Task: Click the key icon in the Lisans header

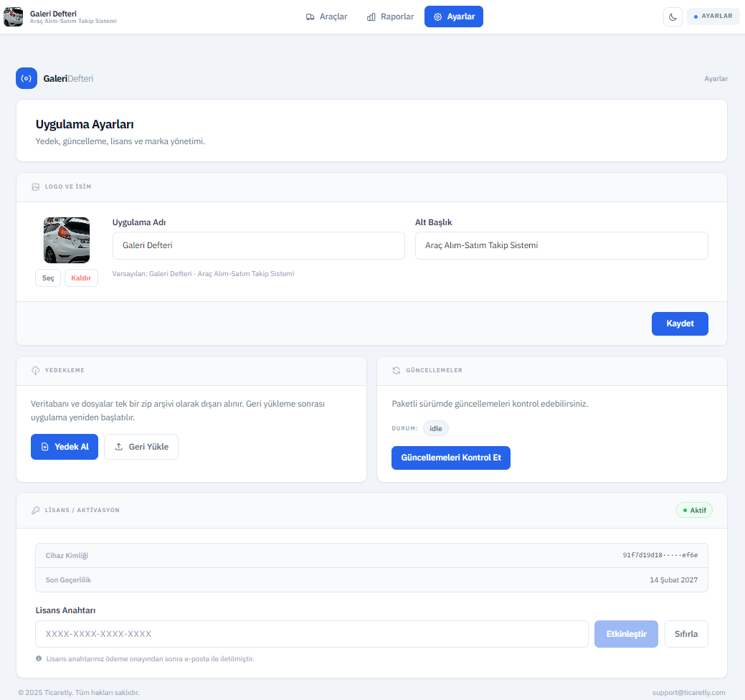Action: tap(35, 511)
